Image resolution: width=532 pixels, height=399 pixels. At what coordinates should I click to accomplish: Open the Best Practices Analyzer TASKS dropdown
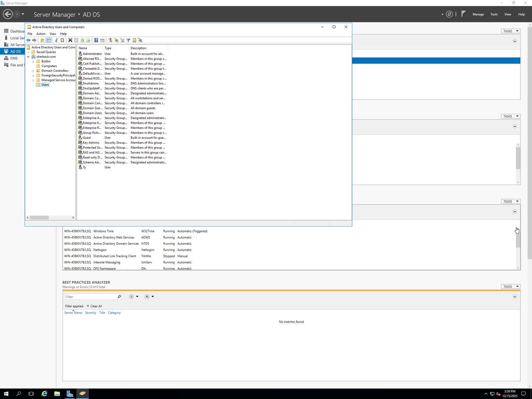(x=511, y=286)
